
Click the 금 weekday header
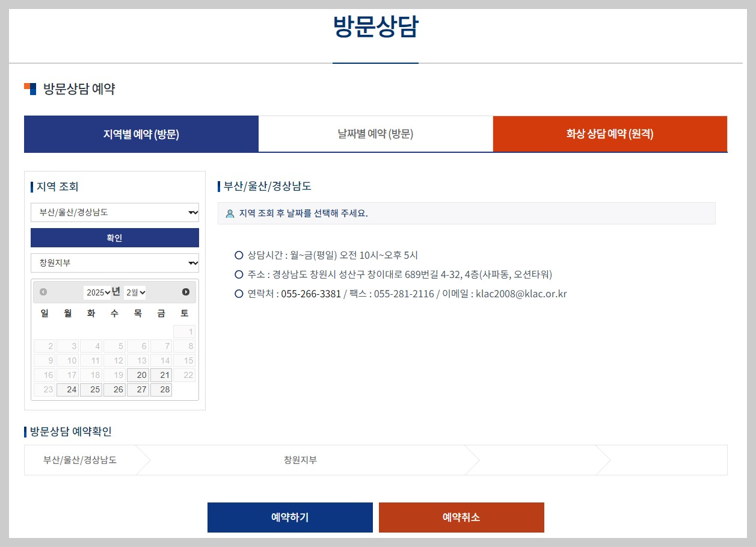point(161,313)
